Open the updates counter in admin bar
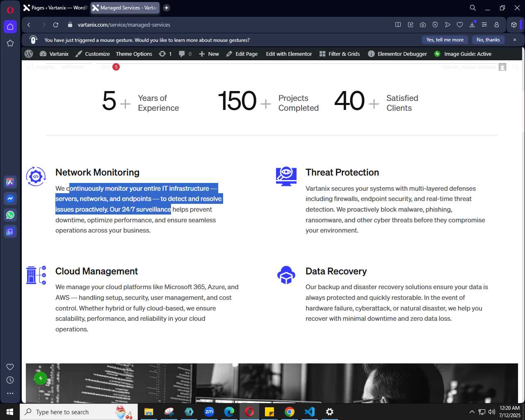 pyautogui.click(x=165, y=54)
